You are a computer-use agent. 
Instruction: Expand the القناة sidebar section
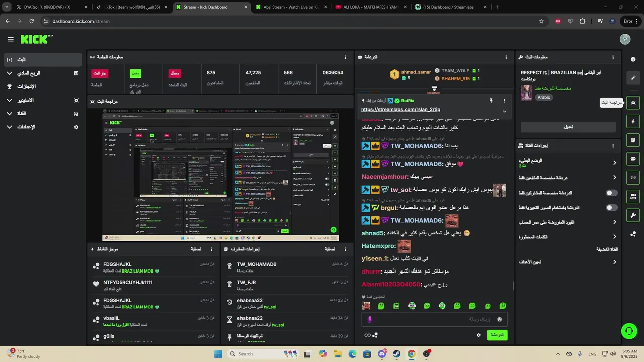click(x=42, y=113)
